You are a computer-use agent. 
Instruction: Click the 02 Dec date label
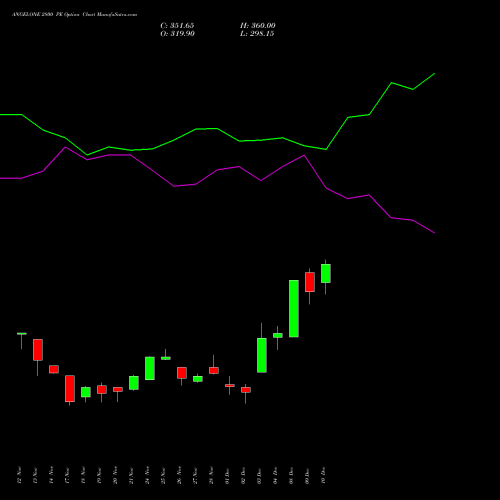(x=243, y=475)
